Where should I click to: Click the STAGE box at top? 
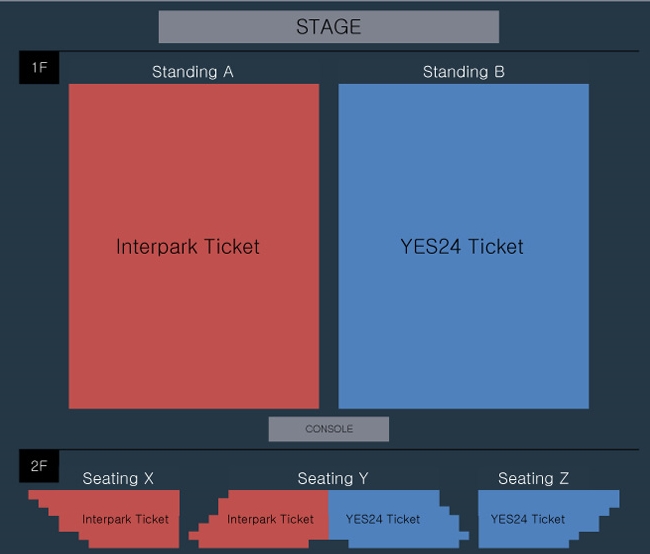pyautogui.click(x=329, y=27)
